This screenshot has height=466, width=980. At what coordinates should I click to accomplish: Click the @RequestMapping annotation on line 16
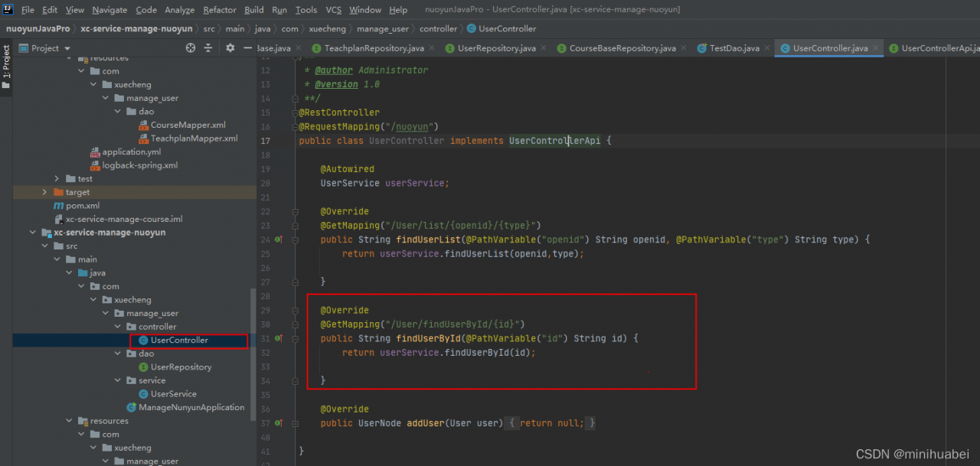(339, 126)
